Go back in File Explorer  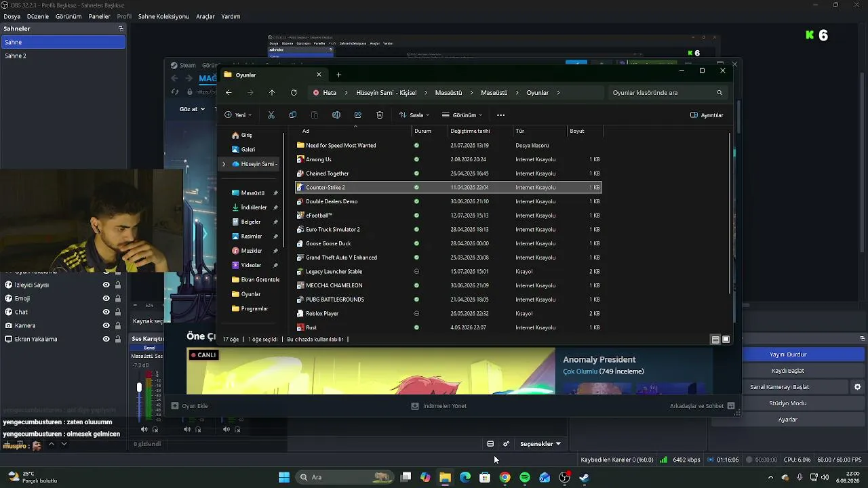pyautogui.click(x=229, y=93)
